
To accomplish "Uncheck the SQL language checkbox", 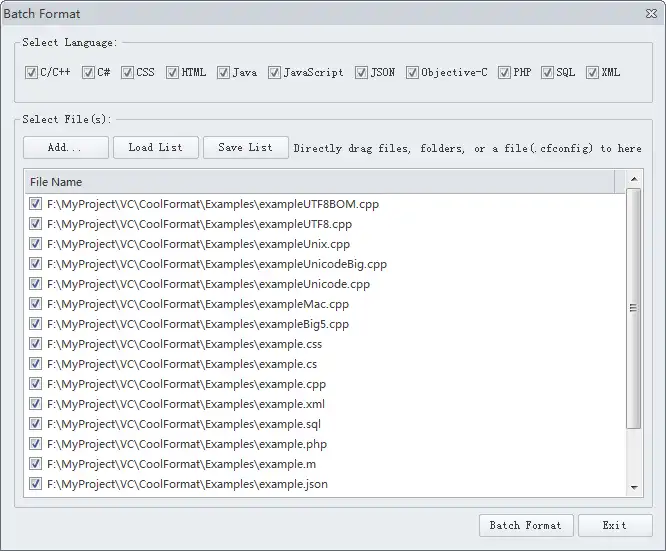I will pyautogui.click(x=547, y=73).
